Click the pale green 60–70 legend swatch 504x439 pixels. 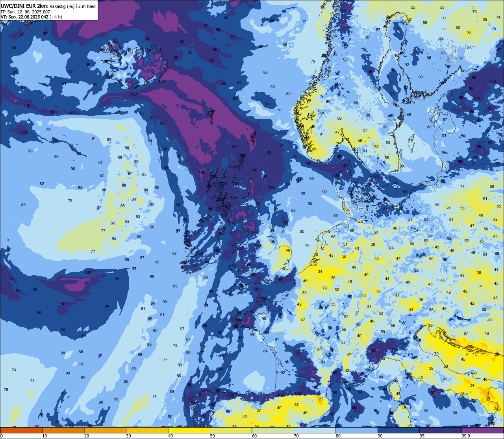point(273,430)
